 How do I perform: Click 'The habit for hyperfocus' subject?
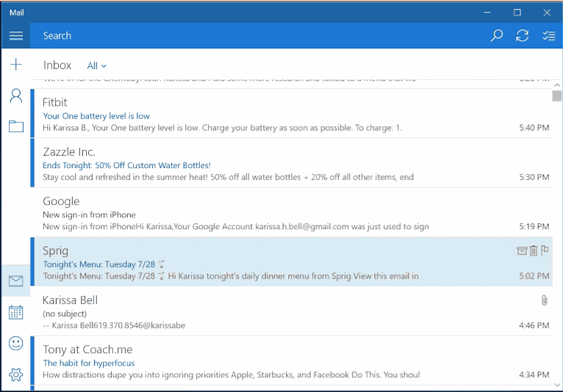click(89, 363)
